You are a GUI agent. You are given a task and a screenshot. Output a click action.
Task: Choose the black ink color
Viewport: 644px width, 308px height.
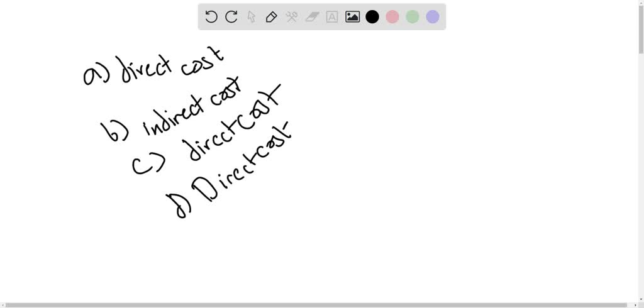point(372,17)
